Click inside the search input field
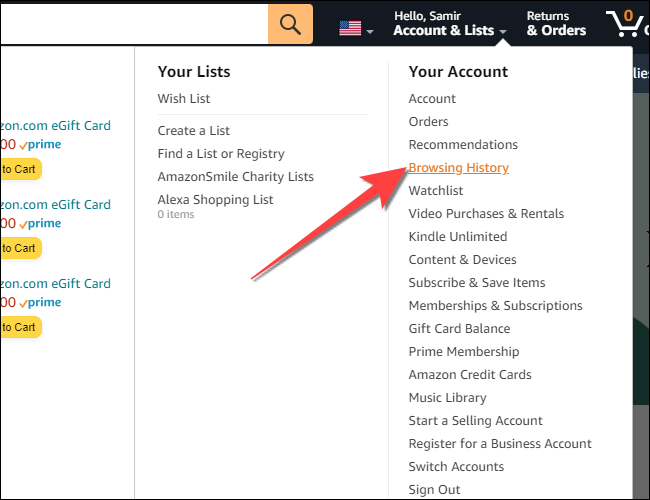 click(x=130, y=24)
